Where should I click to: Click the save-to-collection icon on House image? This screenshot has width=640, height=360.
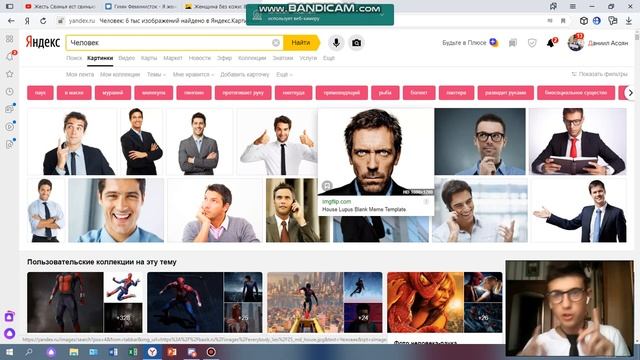[327, 186]
